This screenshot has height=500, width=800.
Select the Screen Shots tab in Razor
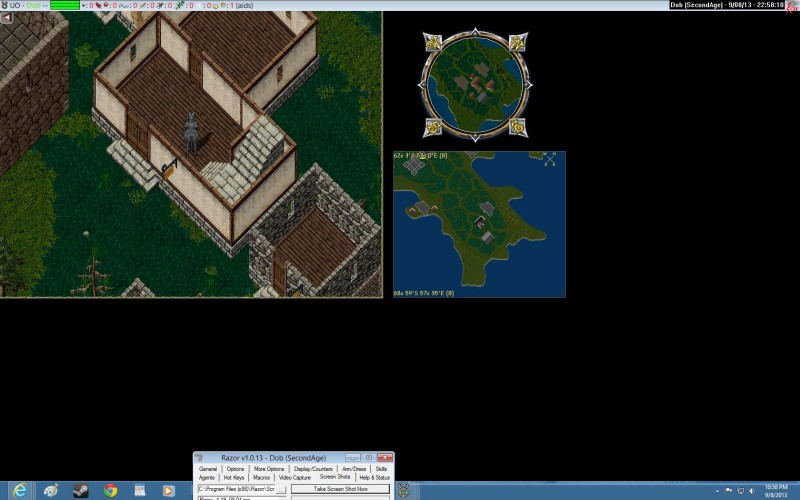click(x=335, y=477)
